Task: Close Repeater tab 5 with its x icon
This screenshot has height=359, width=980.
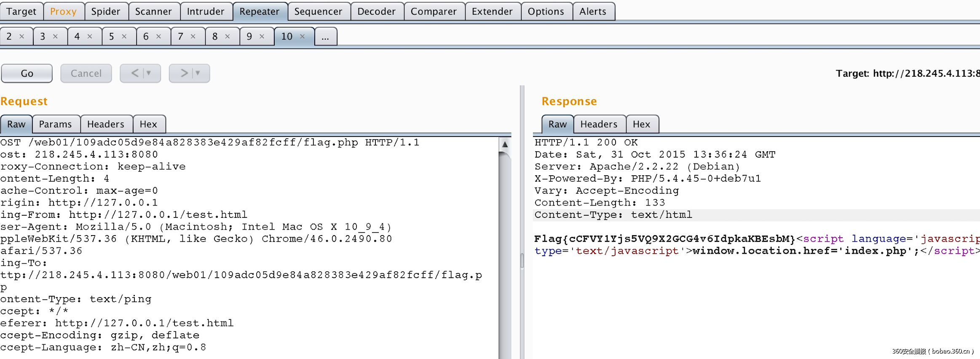Action: pos(124,37)
